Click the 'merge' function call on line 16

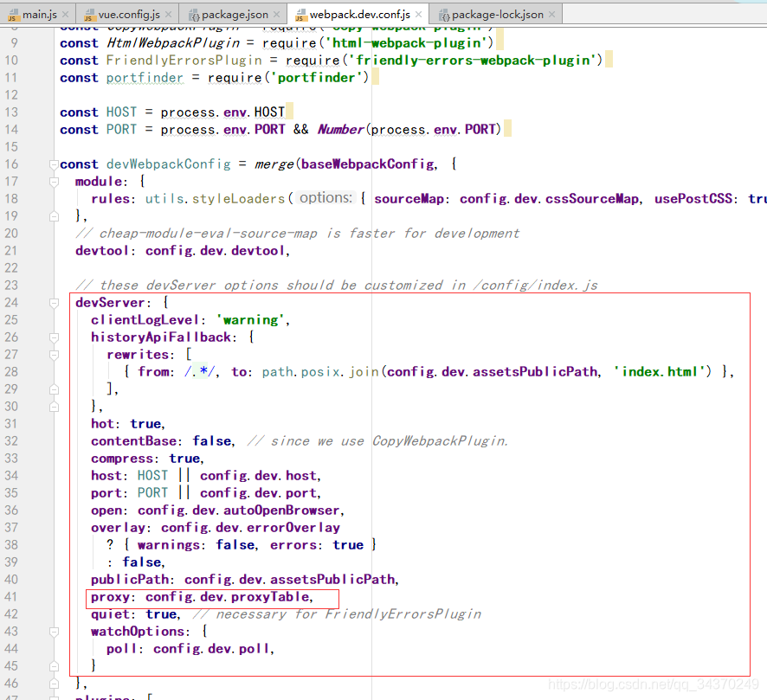click(274, 164)
